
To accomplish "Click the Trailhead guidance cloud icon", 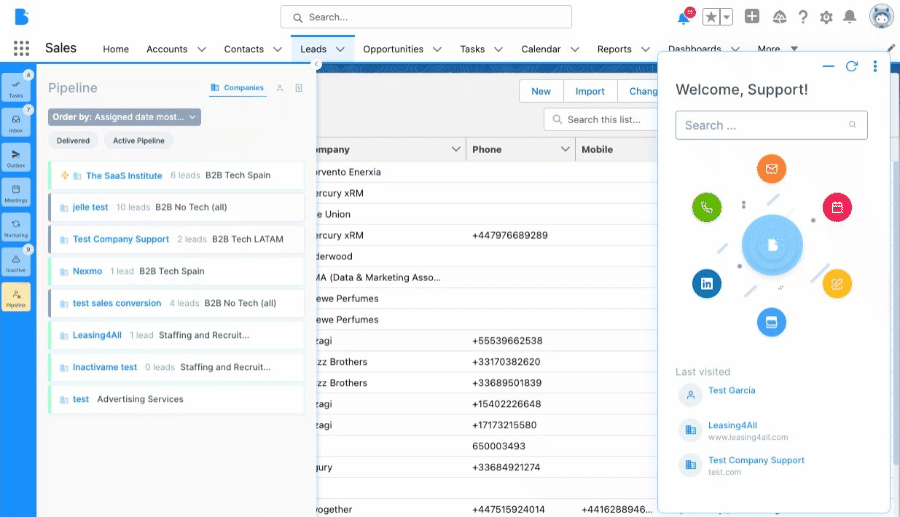I will [779, 17].
